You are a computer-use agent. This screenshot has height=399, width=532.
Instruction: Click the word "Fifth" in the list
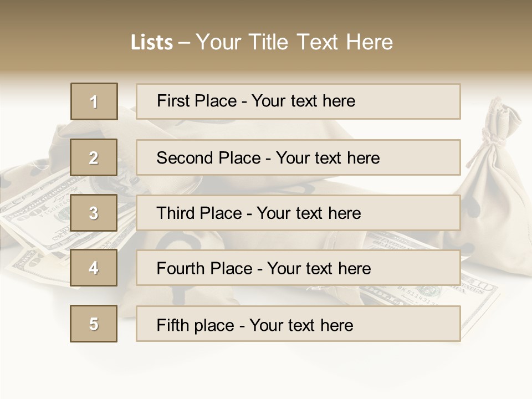172,325
